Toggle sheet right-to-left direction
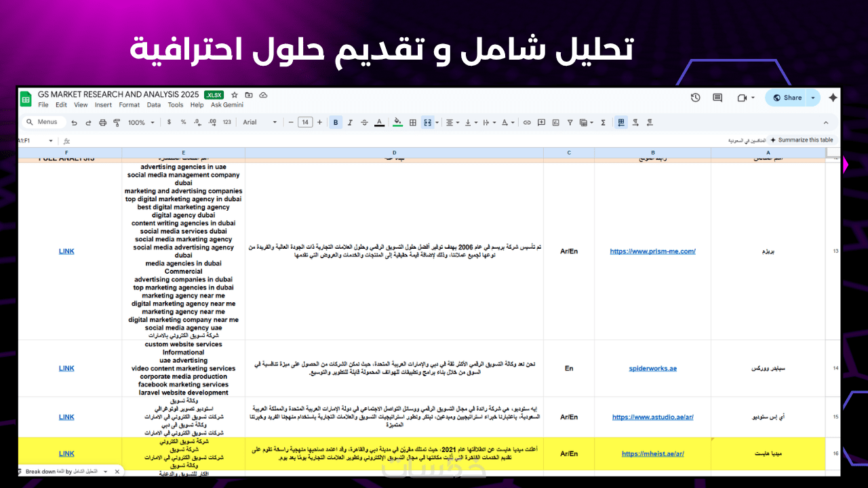 [x=621, y=123]
